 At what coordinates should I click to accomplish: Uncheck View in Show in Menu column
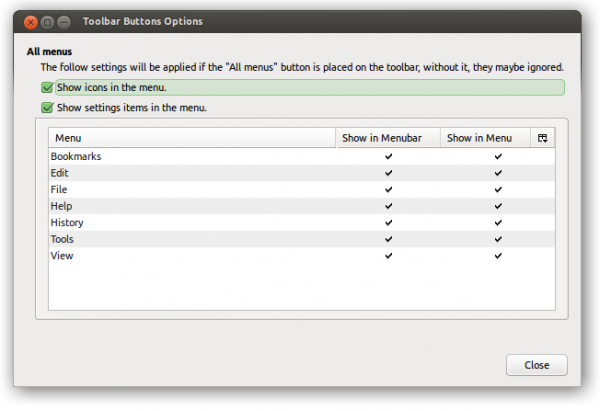point(498,256)
